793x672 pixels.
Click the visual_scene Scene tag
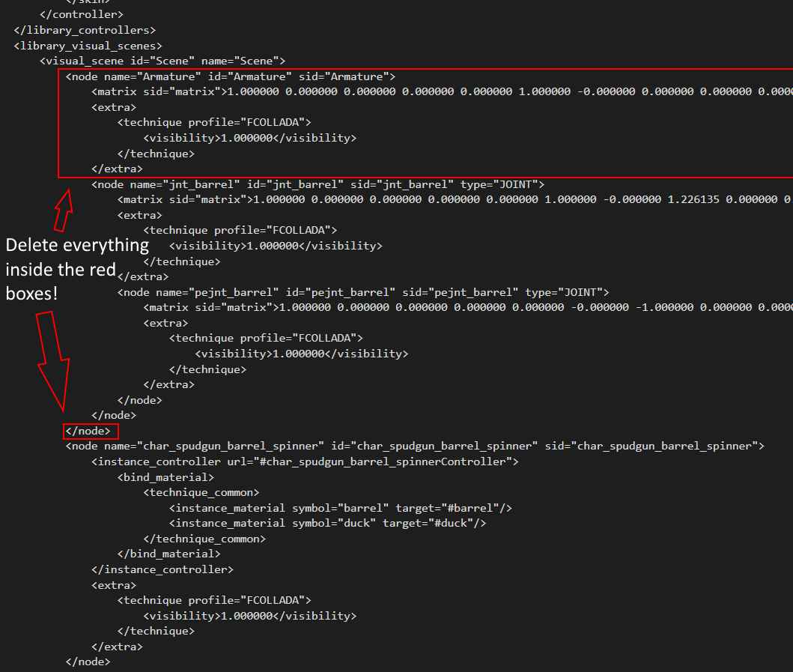tap(162, 61)
